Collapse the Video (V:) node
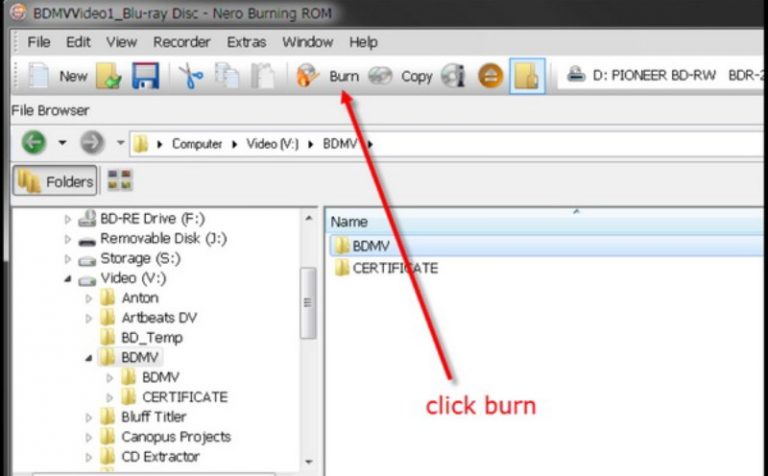Image resolution: width=768 pixels, height=476 pixels. [68, 279]
